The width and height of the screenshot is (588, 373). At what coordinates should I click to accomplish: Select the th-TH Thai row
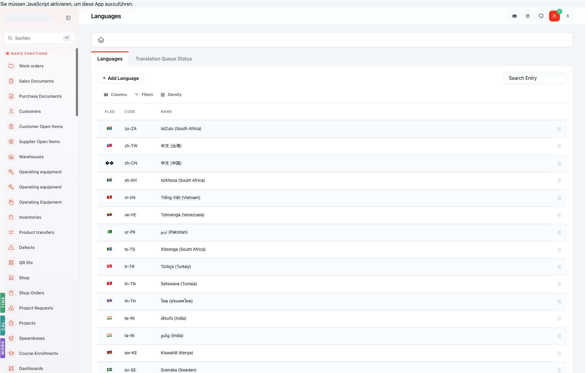click(332, 301)
